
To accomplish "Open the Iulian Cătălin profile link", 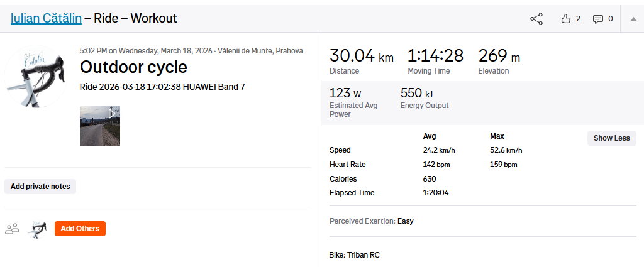I will point(46,18).
